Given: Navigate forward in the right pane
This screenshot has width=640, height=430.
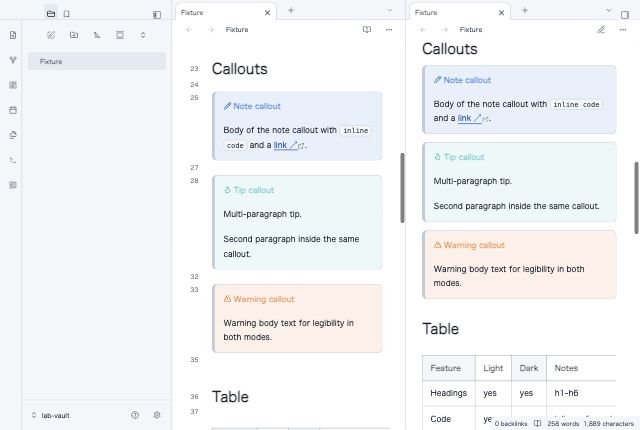Looking at the screenshot, I should click(x=445, y=30).
